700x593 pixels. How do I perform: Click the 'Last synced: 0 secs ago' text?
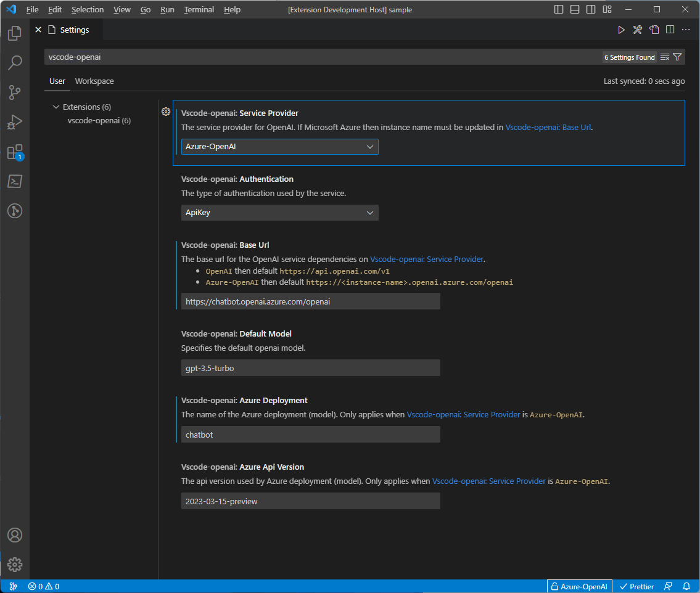tap(644, 81)
